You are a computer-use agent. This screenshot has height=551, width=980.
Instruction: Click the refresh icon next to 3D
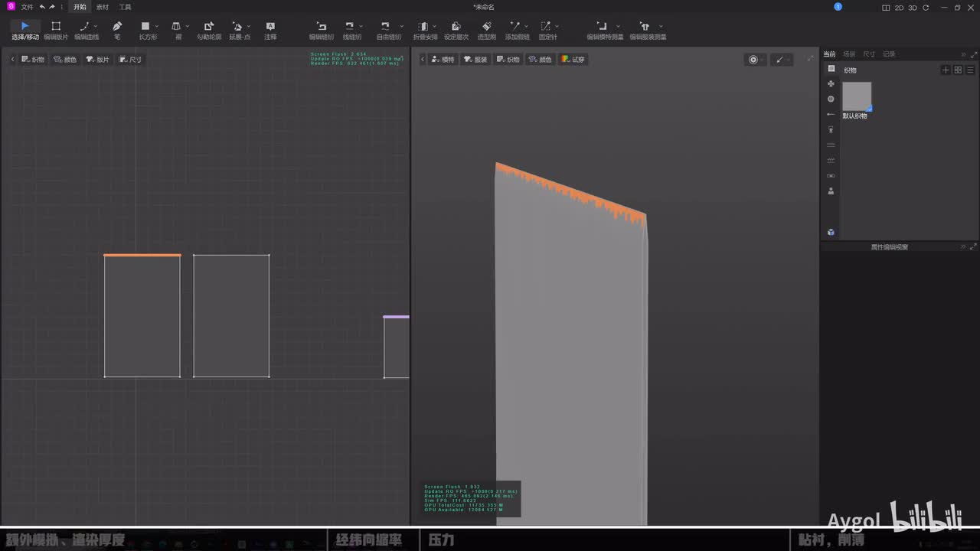tap(926, 7)
